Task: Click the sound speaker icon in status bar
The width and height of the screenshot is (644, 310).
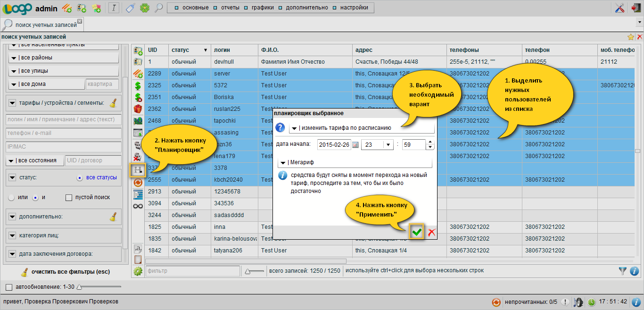Action: point(578,302)
